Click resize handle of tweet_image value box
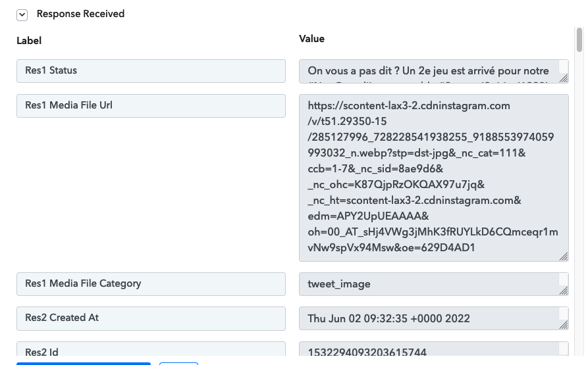This screenshot has height=365, width=588. click(564, 291)
